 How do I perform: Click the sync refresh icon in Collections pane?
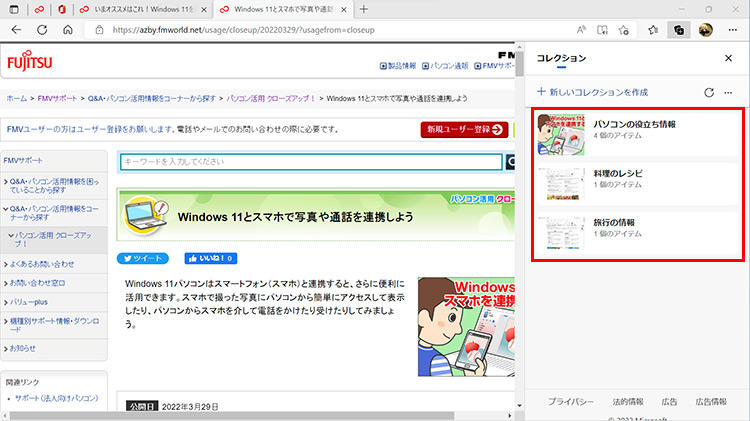click(x=709, y=92)
